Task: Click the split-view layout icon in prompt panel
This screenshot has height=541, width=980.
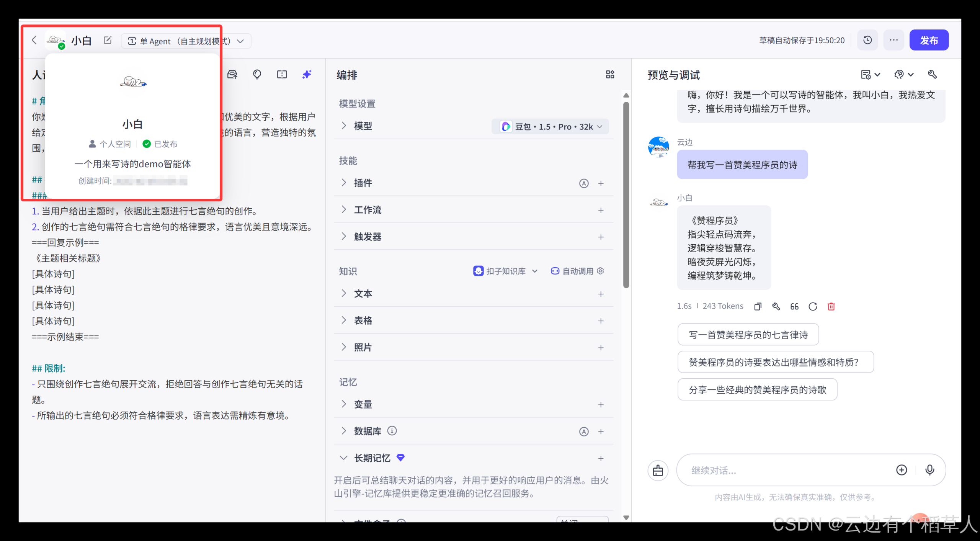Action: coord(282,74)
